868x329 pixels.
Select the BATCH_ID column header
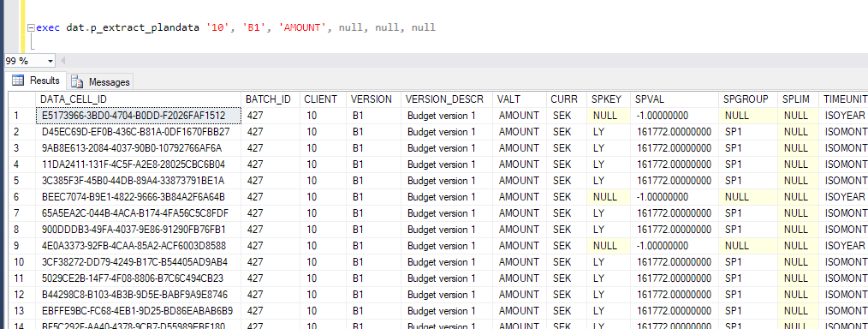pos(271,99)
